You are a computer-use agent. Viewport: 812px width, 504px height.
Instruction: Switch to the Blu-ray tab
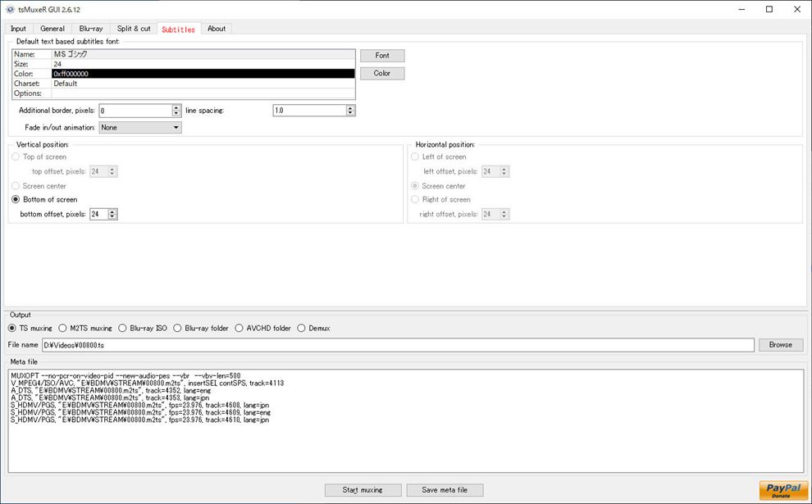click(90, 29)
